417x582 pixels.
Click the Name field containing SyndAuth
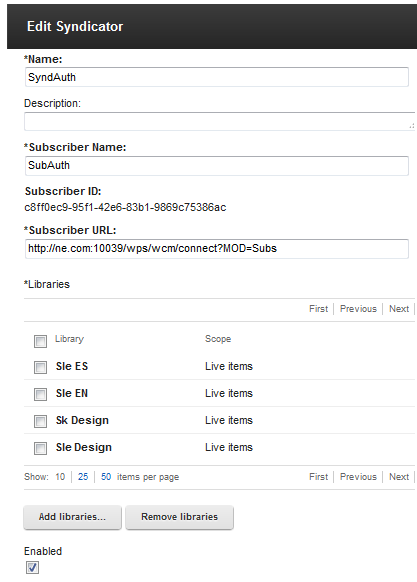pos(217,77)
